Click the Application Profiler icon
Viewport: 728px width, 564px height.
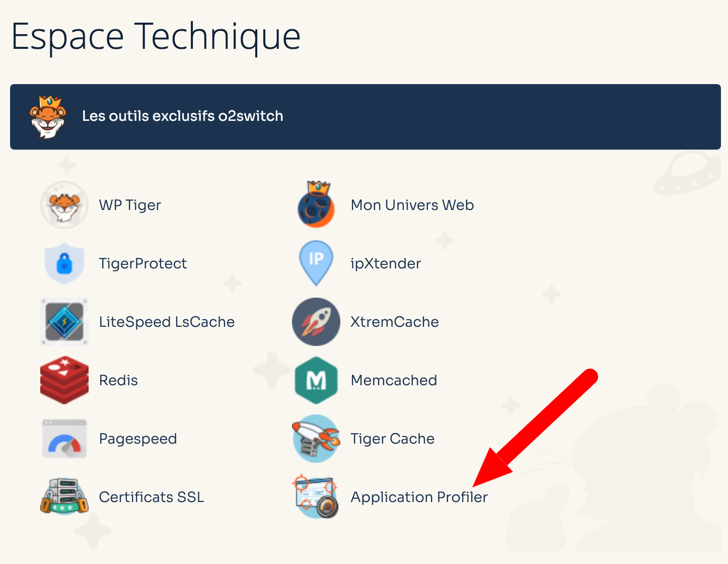pyautogui.click(x=316, y=497)
